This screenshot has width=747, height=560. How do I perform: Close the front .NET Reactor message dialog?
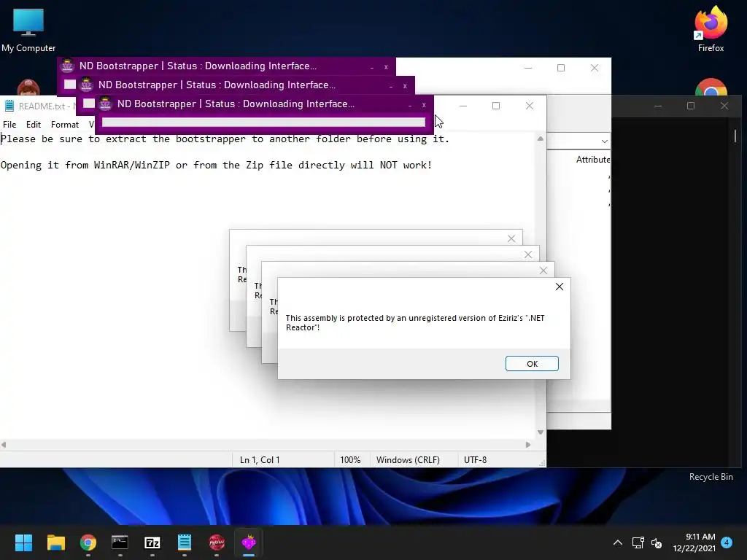coord(560,287)
